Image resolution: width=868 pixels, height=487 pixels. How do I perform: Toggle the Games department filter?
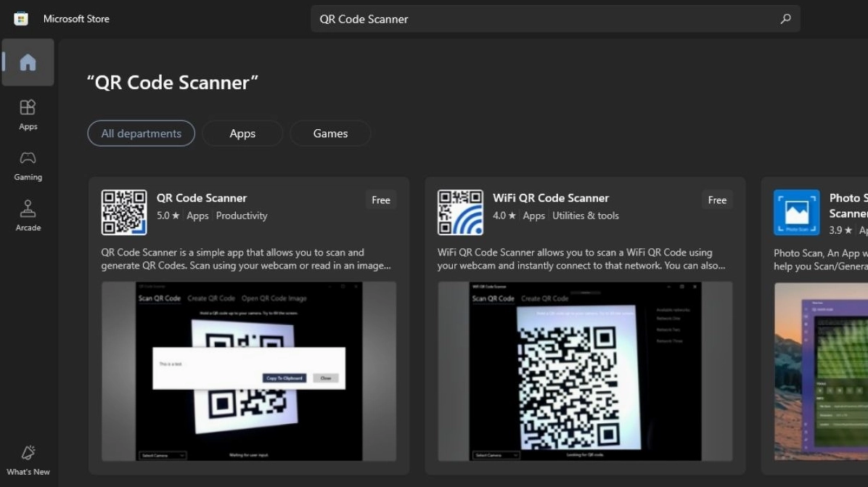(x=330, y=133)
